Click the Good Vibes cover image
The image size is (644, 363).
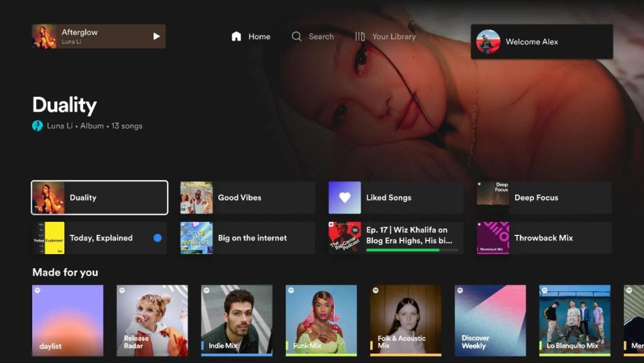pyautogui.click(x=196, y=197)
